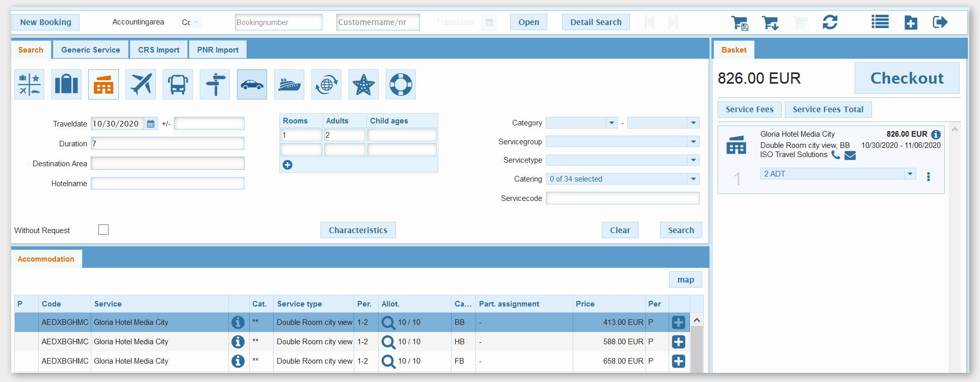
Task: Choose the rental car search icon
Action: 252,84
